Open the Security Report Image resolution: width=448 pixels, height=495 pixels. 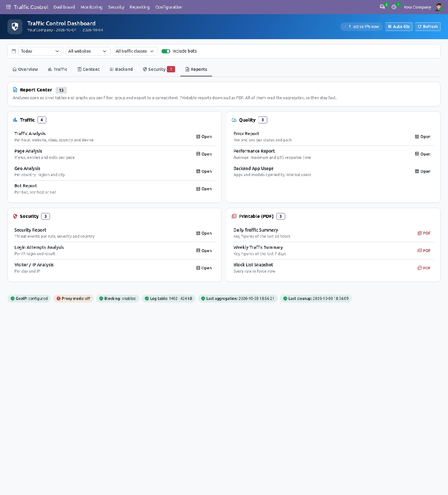click(x=204, y=234)
